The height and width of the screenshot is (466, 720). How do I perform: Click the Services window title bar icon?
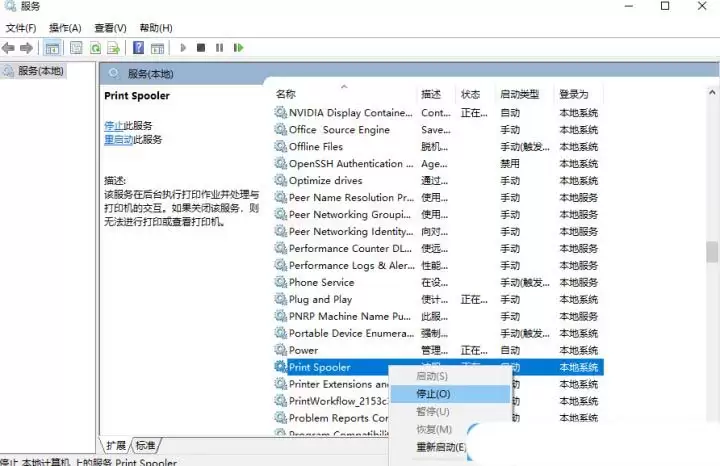[10, 6]
